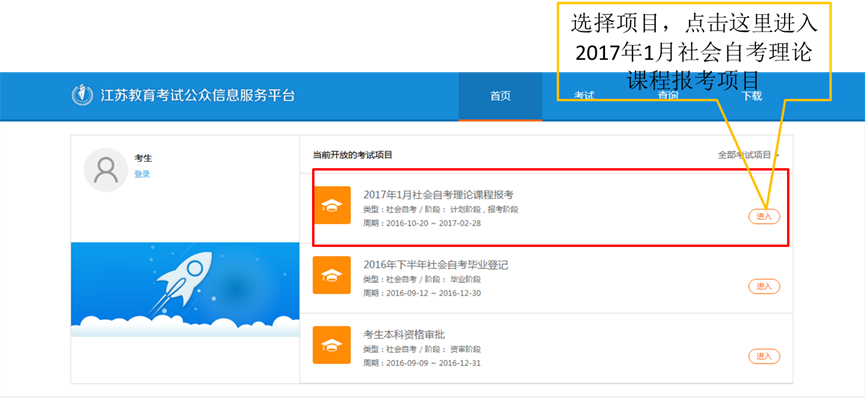Open the 全部考试项目 link
Image resolution: width=866 pixels, height=399 pixels.
[x=748, y=155]
